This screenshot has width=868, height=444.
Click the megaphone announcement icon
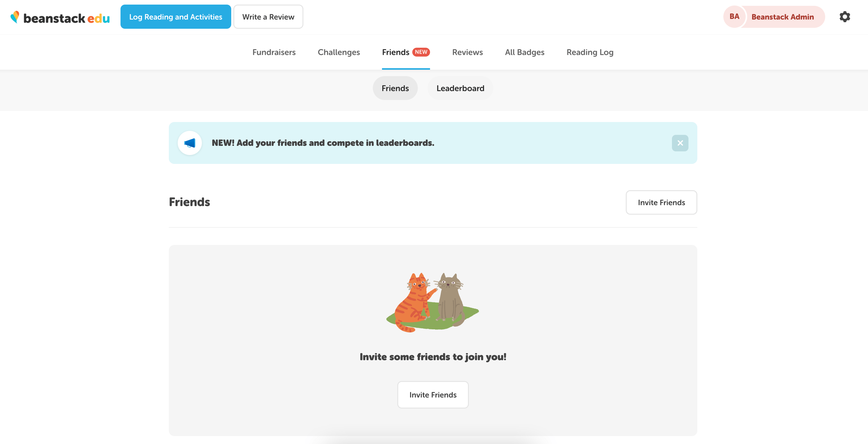pyautogui.click(x=190, y=143)
